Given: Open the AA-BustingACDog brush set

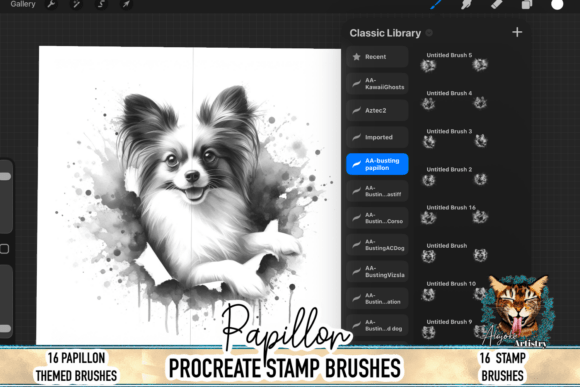Looking at the screenshot, I should point(377,245).
